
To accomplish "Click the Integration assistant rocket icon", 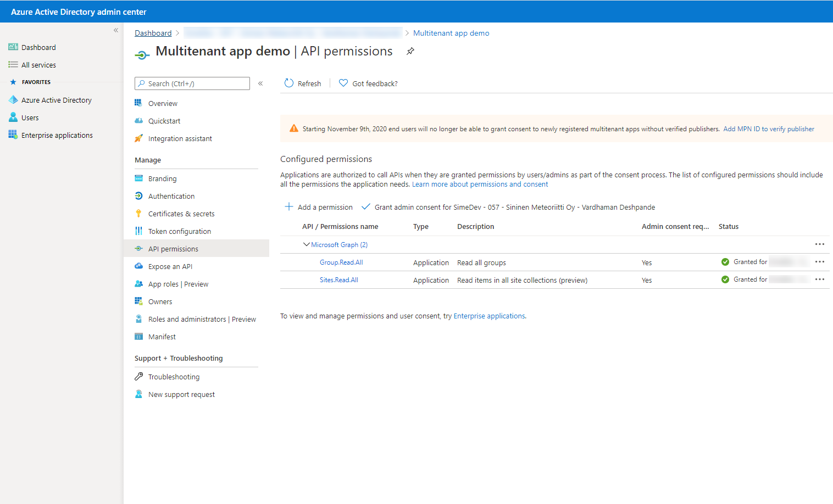I will point(138,138).
